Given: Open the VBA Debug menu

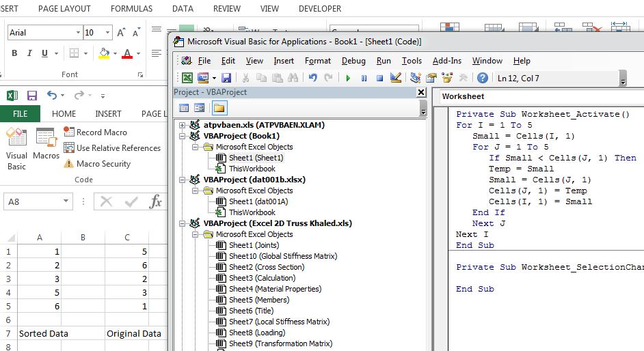Looking at the screenshot, I should click(x=353, y=61).
